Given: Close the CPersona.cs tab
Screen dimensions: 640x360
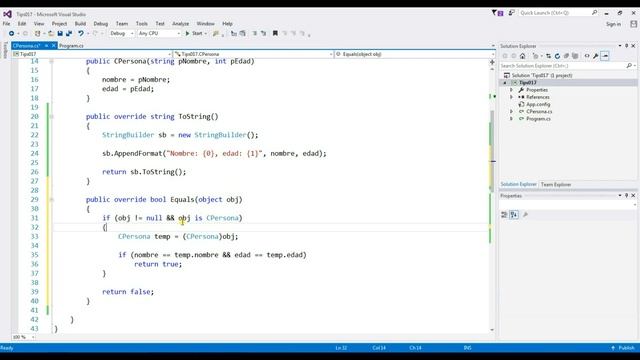Looking at the screenshot, I should [x=53, y=46].
